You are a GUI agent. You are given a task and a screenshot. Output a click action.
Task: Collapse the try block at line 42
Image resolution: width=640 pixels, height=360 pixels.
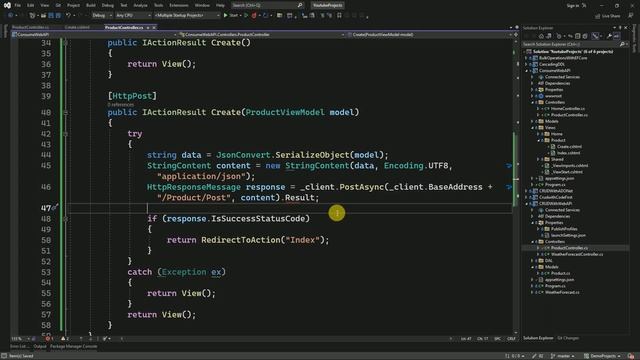click(x=65, y=134)
